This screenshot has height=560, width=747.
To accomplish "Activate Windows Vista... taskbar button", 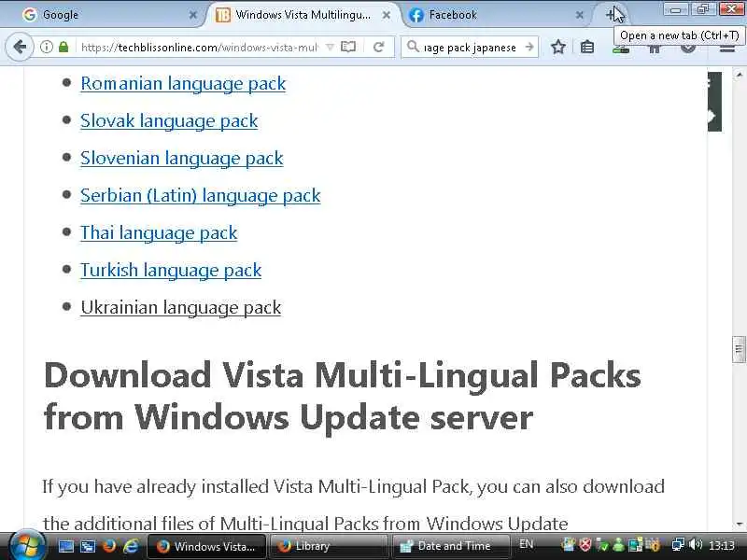I will tap(205, 546).
